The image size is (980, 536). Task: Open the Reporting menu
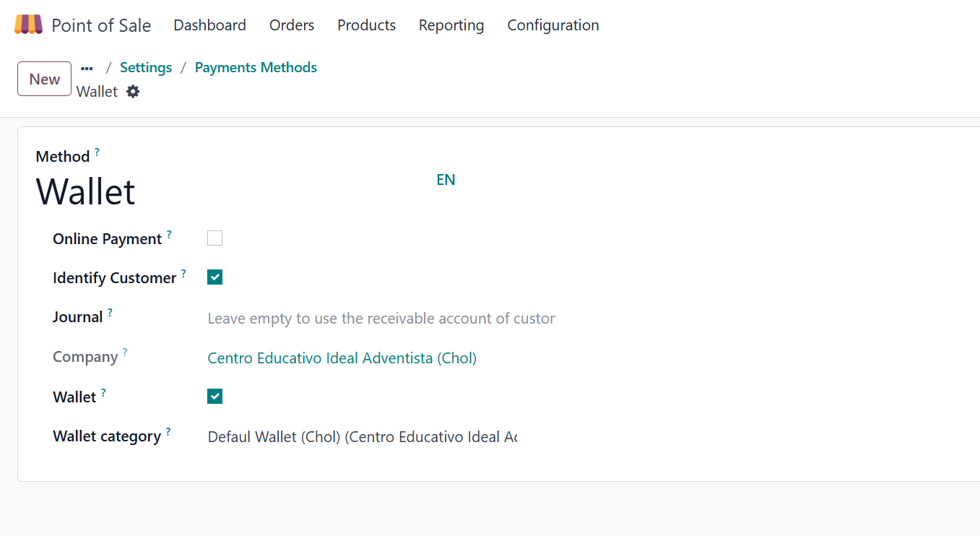(x=451, y=25)
